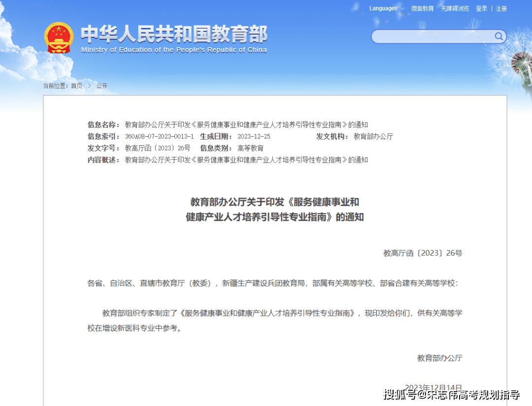Open the 无障碍浏览 link

[455, 8]
